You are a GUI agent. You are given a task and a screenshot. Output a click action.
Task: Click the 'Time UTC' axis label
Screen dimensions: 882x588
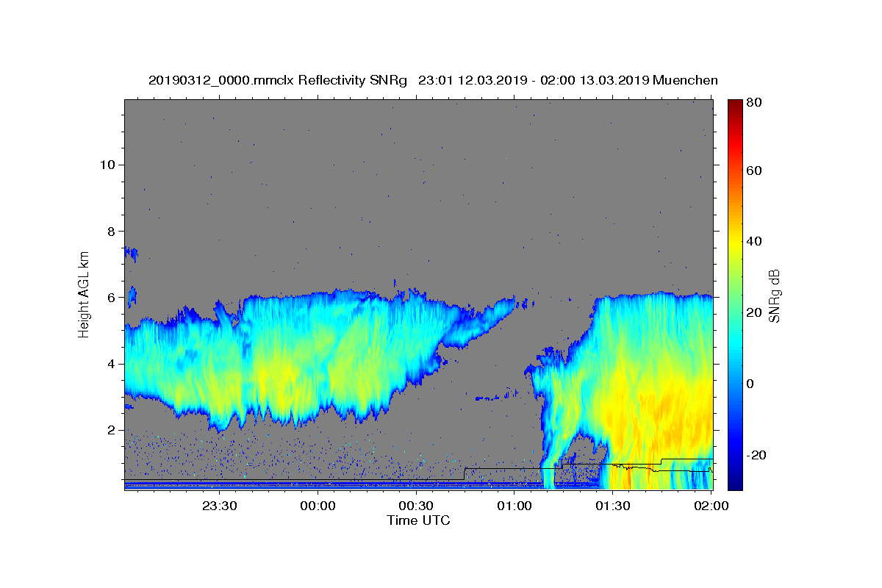[418, 520]
